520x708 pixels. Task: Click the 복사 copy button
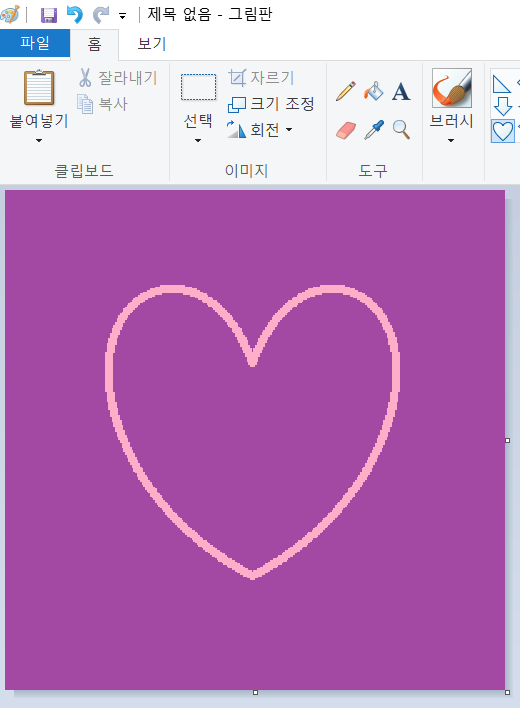[x=103, y=104]
